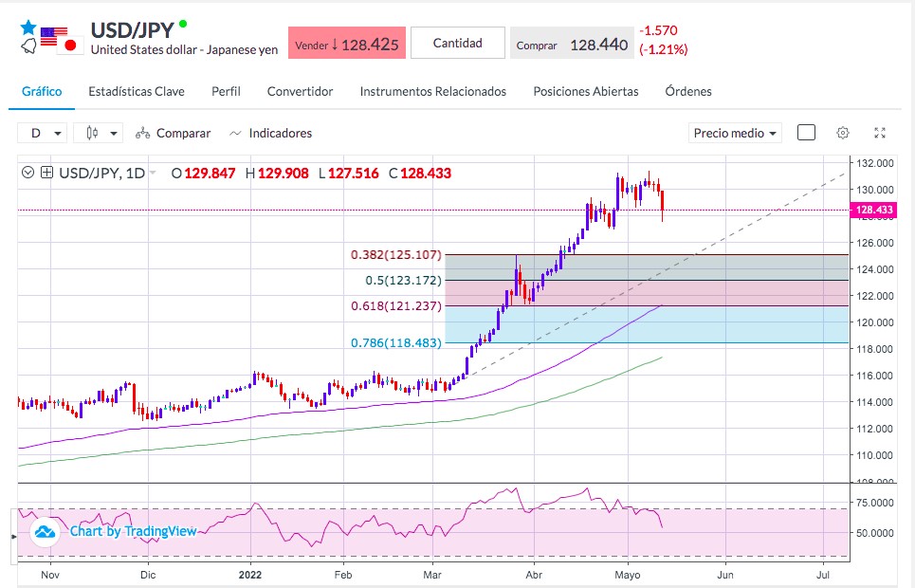Open the Instrumentos Relacionados tab
The image size is (915, 588).
433,92
